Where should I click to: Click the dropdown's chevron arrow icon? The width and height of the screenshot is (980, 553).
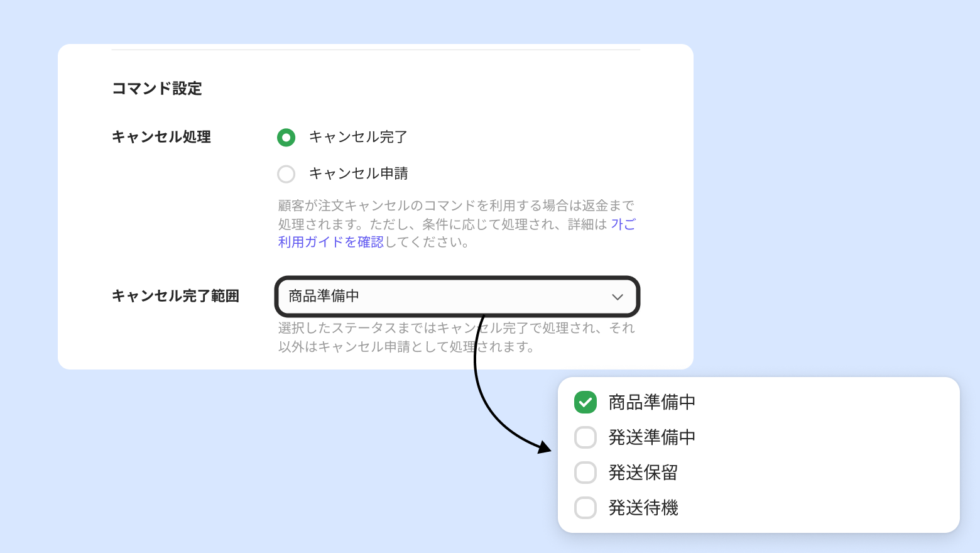[618, 297]
